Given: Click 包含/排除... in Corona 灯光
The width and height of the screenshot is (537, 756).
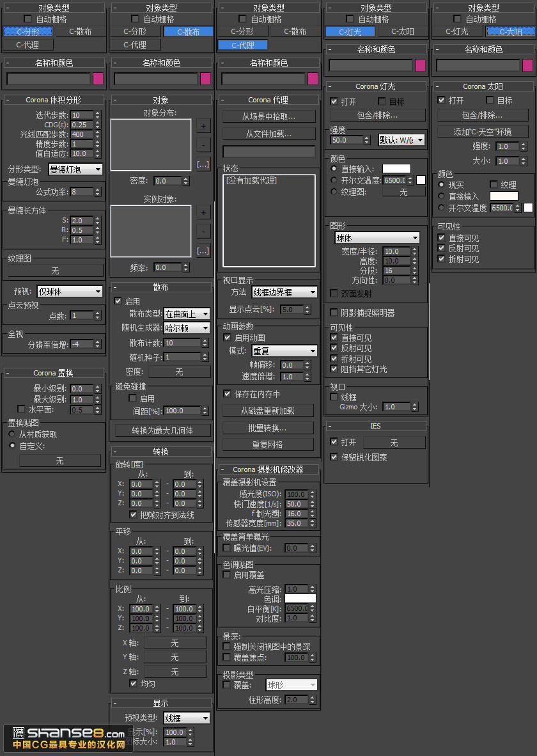Looking at the screenshot, I should [x=377, y=115].
